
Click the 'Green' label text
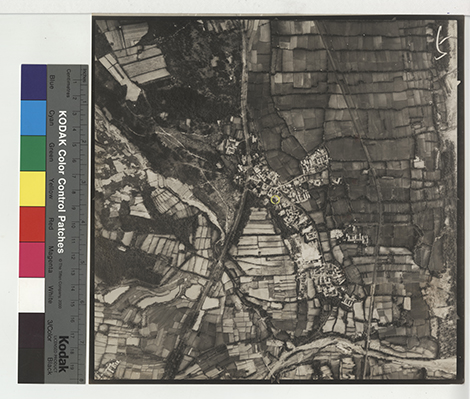tap(52, 153)
